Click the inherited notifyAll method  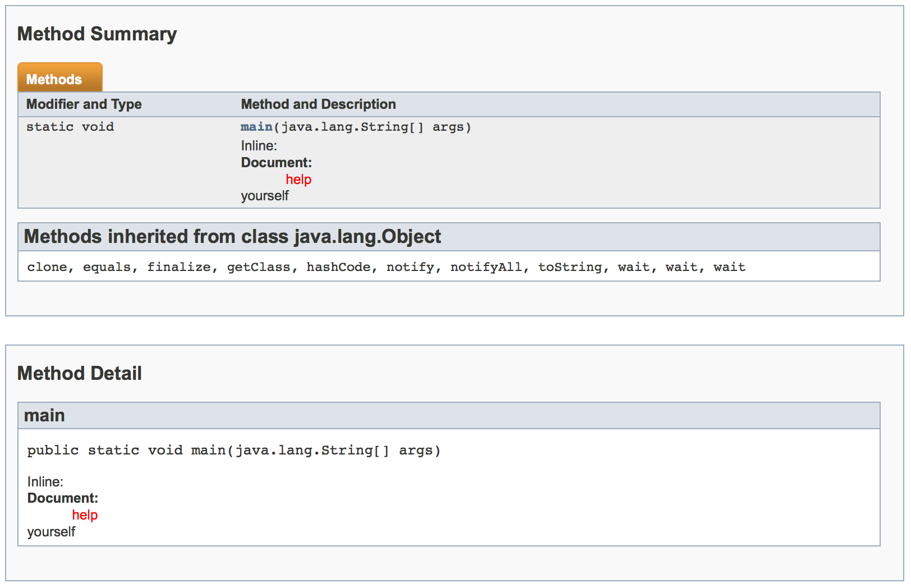(x=486, y=267)
